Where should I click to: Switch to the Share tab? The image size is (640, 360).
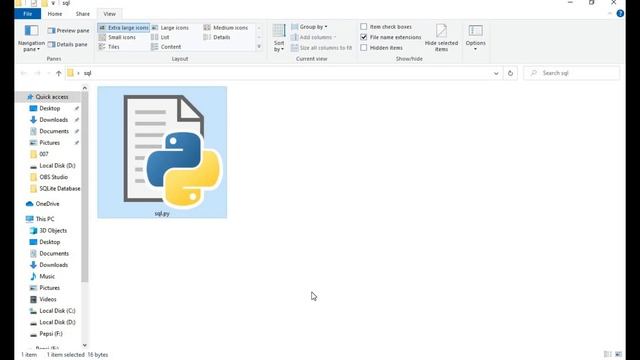click(82, 14)
